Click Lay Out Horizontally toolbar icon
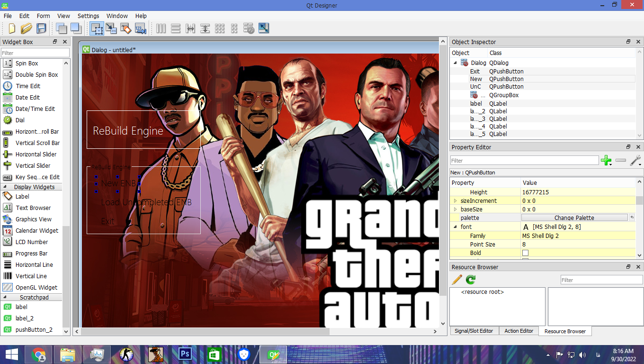The image size is (644, 364). pyautogui.click(x=161, y=28)
